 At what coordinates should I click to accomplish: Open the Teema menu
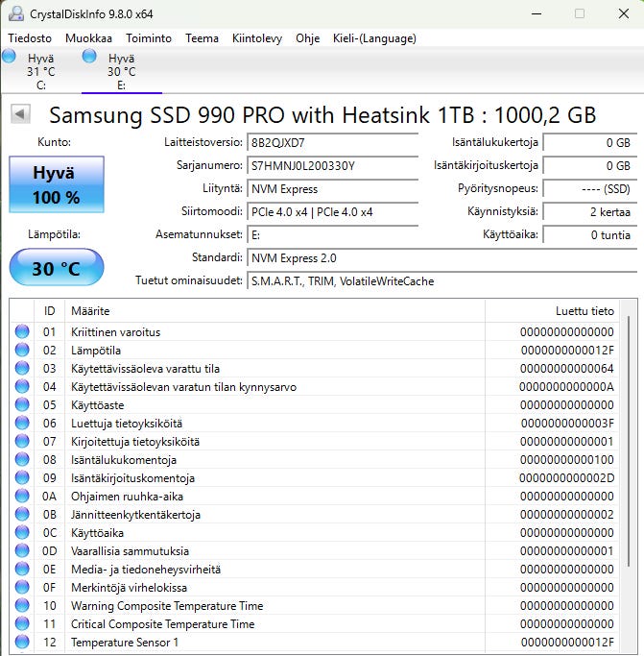click(x=202, y=38)
